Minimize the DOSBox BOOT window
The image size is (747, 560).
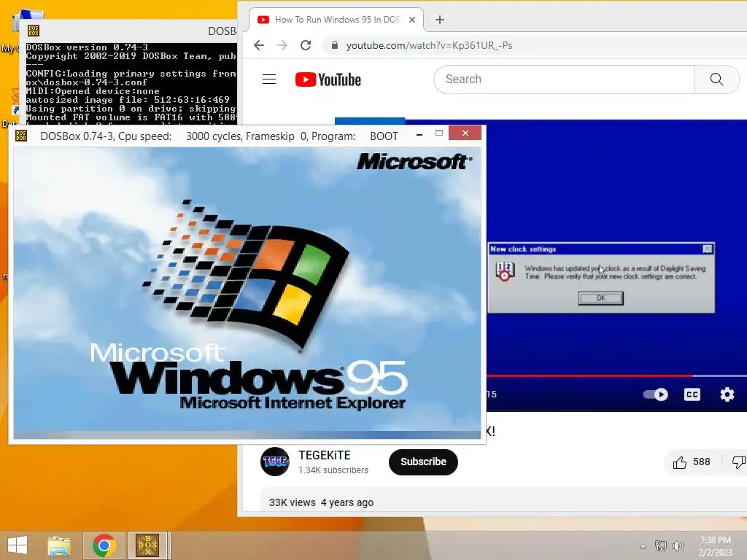pyautogui.click(x=419, y=135)
